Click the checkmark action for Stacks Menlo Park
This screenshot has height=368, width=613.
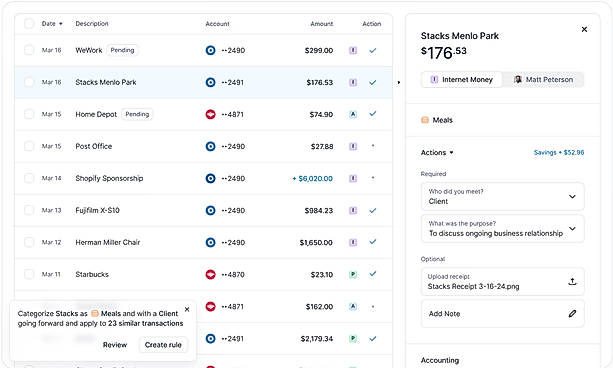pos(373,83)
